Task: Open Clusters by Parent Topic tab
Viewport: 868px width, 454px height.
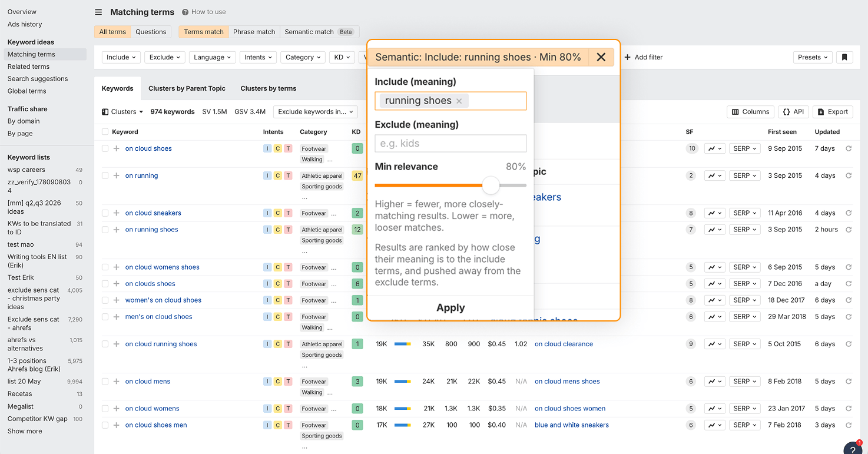Action: point(187,88)
